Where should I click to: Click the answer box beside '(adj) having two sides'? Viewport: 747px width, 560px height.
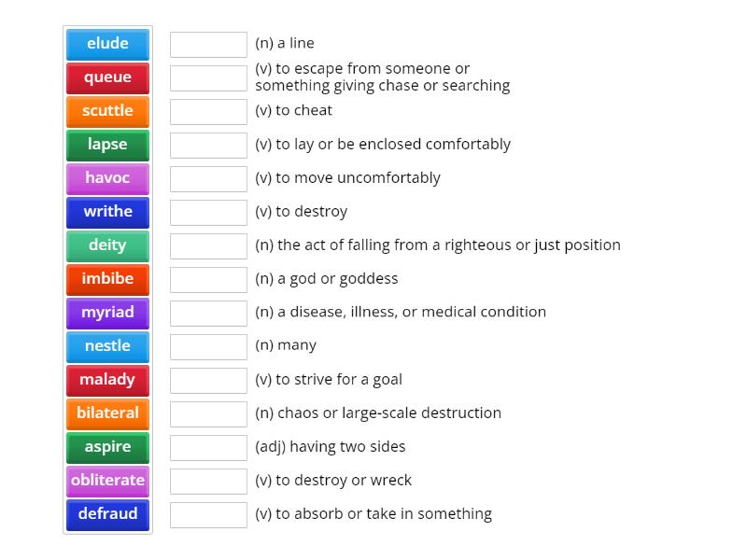tap(208, 447)
